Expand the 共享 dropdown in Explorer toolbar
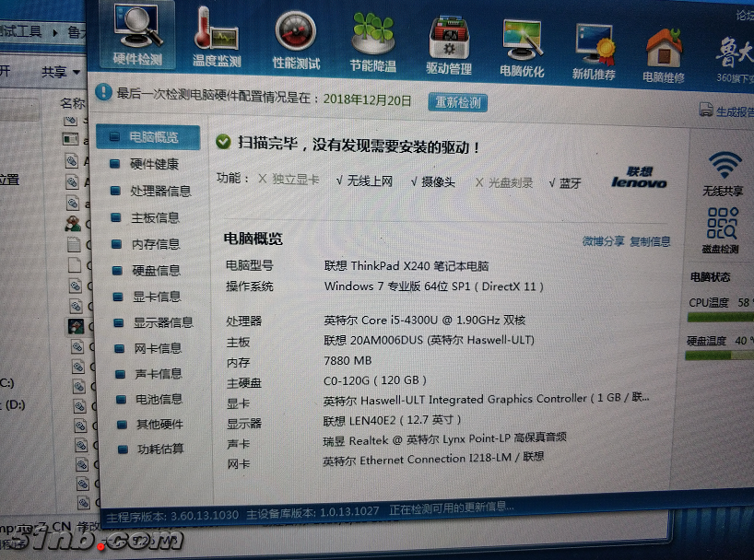The height and width of the screenshot is (560, 754). (61, 71)
